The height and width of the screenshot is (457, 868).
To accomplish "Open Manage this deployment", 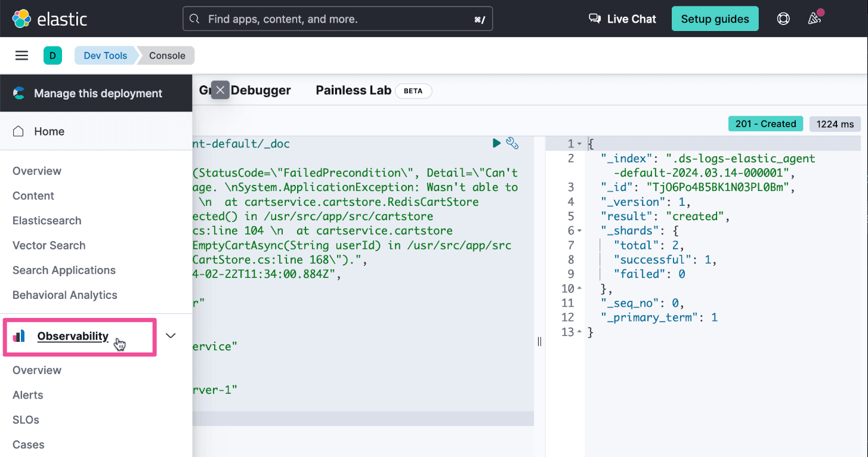I will pyautogui.click(x=98, y=93).
